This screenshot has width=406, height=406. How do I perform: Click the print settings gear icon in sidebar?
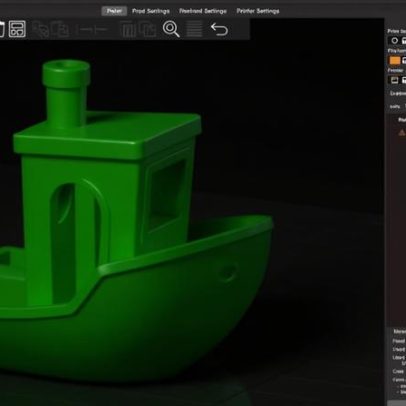[395, 41]
